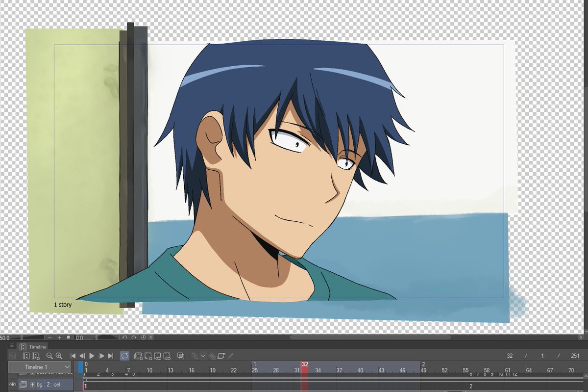Click the canvas zoom value 50.0
The image size is (588, 392).
tap(5, 338)
